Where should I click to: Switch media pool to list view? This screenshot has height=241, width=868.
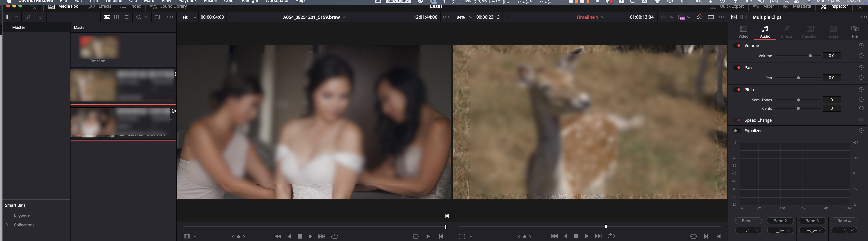click(126, 17)
